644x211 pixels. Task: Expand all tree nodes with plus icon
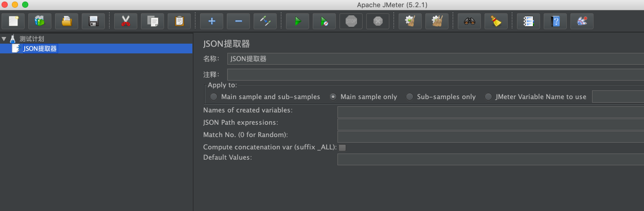(x=211, y=21)
